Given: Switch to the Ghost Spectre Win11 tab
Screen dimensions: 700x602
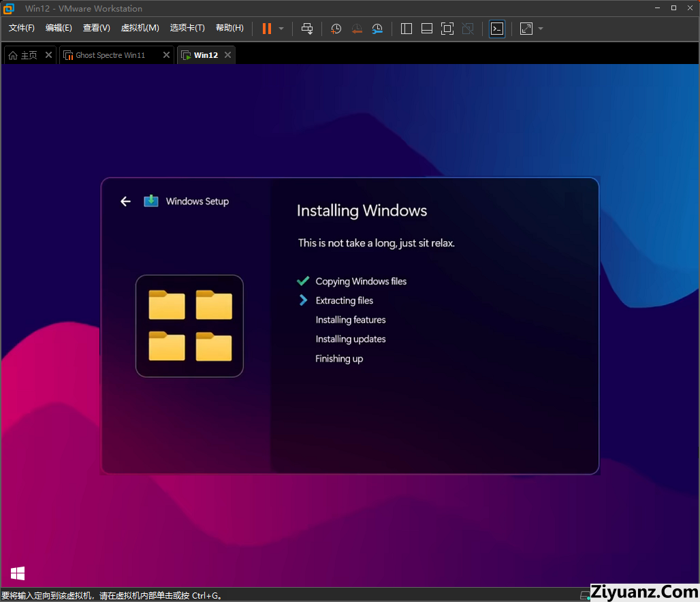Looking at the screenshot, I should click(110, 55).
